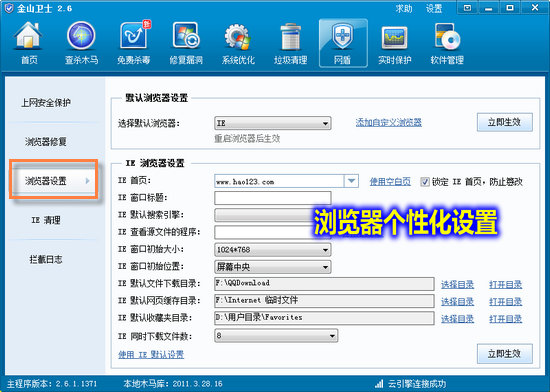Screen dimensions: 550x392
Task: Click bottom 立即生效 apply button
Action: (x=505, y=353)
